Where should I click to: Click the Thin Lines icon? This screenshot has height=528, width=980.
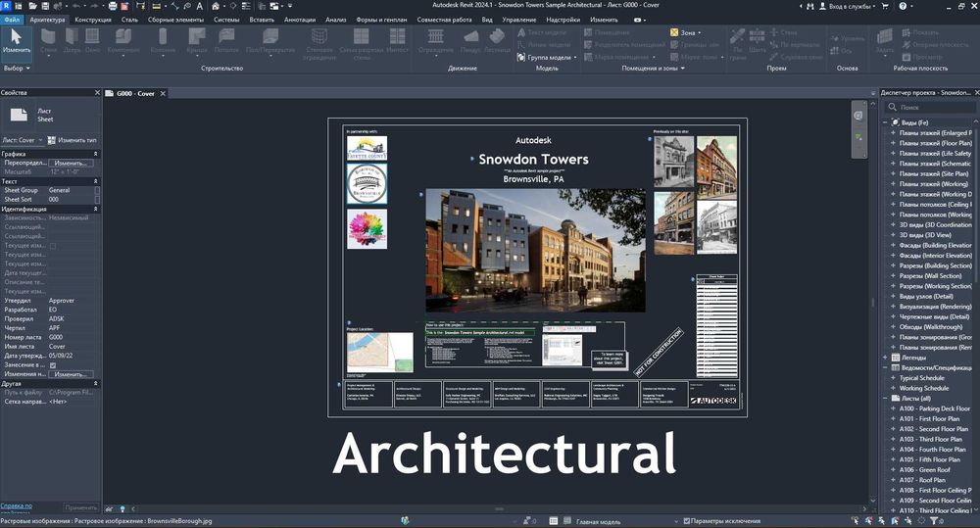pos(246,6)
